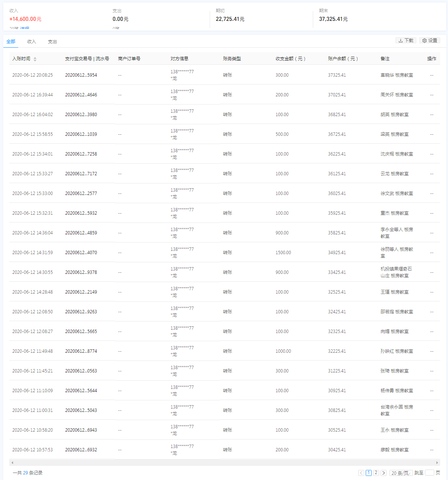Click transaction number 20200612...5954
448x480 pixels.
81,75
